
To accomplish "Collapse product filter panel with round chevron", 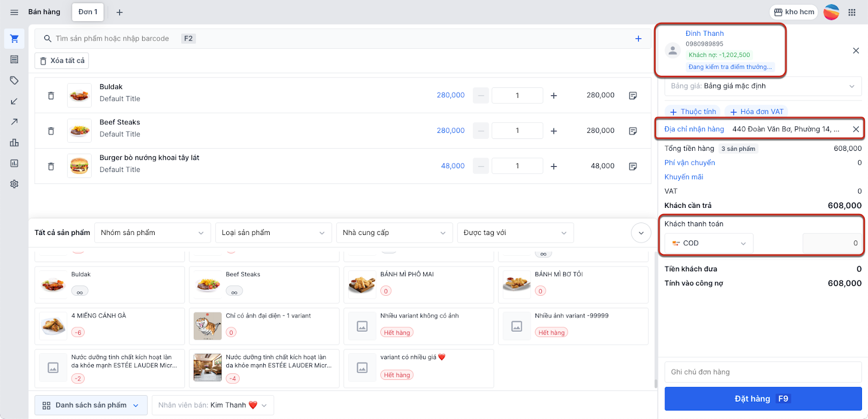I will point(641,233).
